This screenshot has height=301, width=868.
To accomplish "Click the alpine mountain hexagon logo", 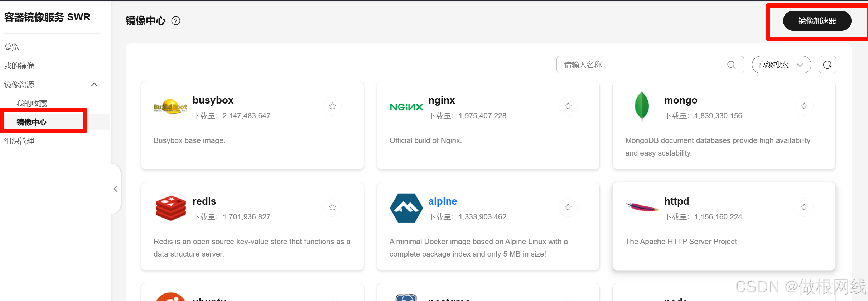I will coord(406,208).
